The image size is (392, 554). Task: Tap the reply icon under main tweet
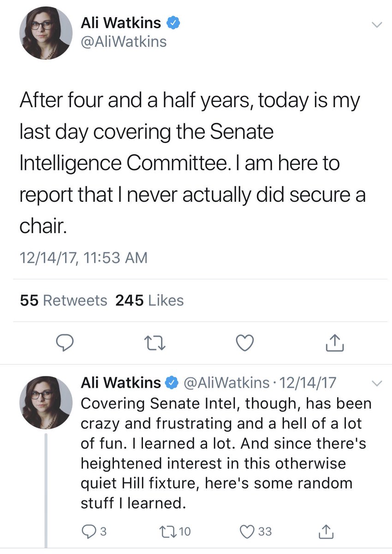[x=65, y=343]
